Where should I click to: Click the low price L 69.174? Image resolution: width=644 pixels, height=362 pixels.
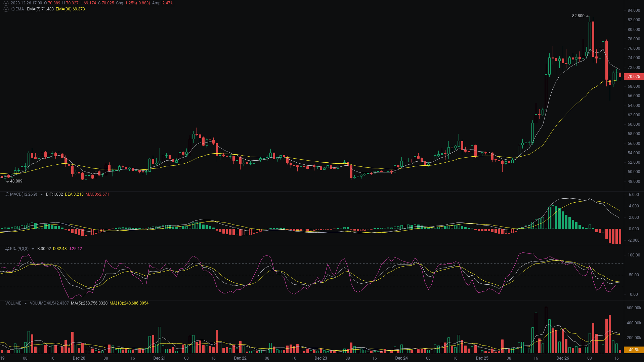tap(88, 3)
